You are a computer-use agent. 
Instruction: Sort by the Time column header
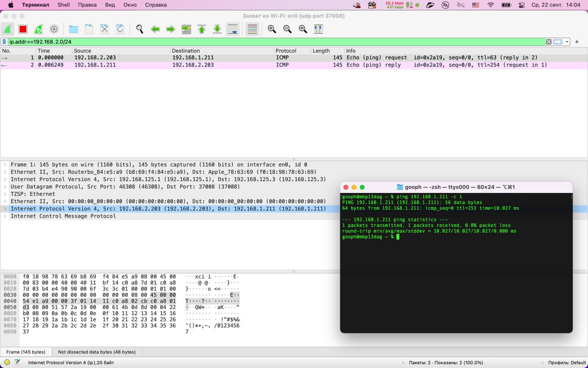[54, 51]
